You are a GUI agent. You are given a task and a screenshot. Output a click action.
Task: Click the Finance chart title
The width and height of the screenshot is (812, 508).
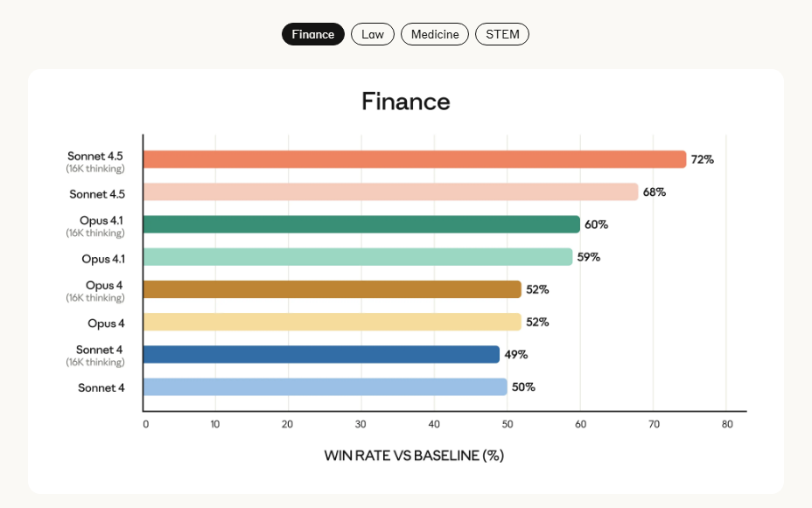click(x=406, y=101)
